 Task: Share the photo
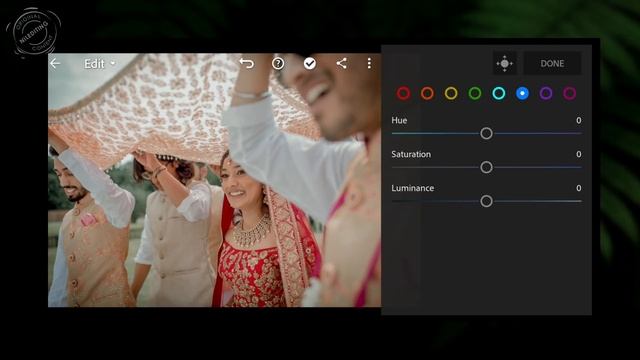click(x=342, y=63)
